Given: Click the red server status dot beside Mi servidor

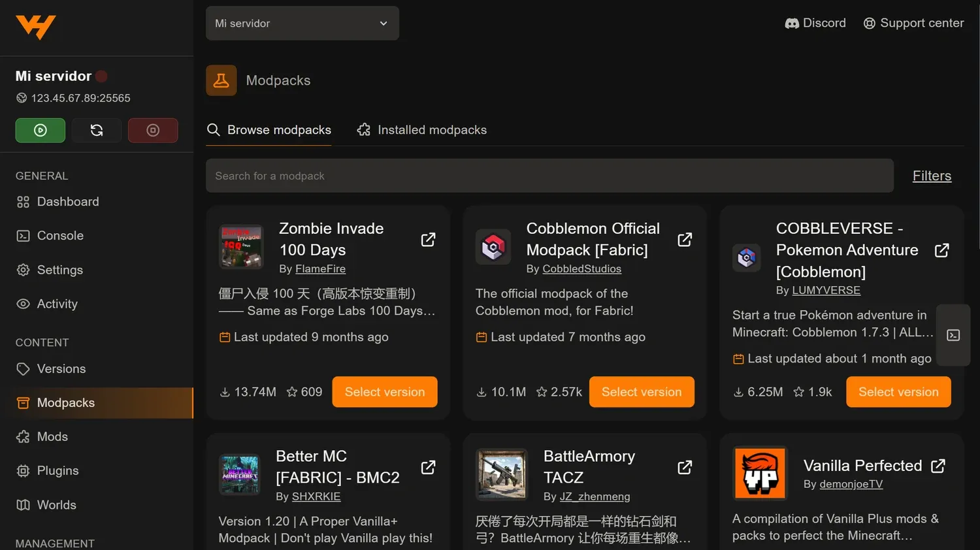Looking at the screenshot, I should pyautogui.click(x=101, y=76).
